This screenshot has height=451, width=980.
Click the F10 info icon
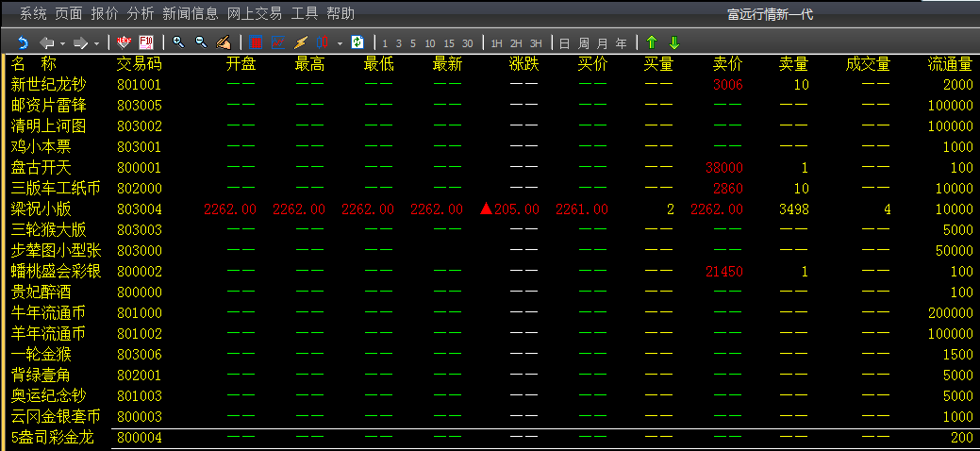click(146, 42)
